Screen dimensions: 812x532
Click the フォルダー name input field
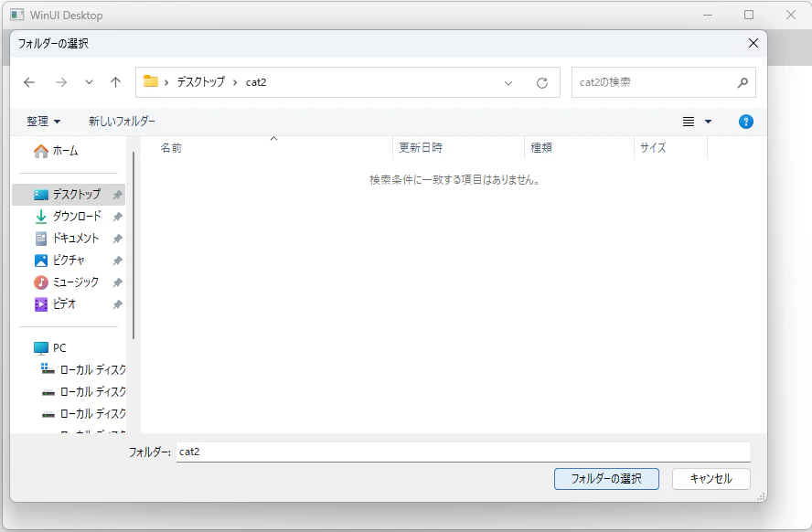463,452
